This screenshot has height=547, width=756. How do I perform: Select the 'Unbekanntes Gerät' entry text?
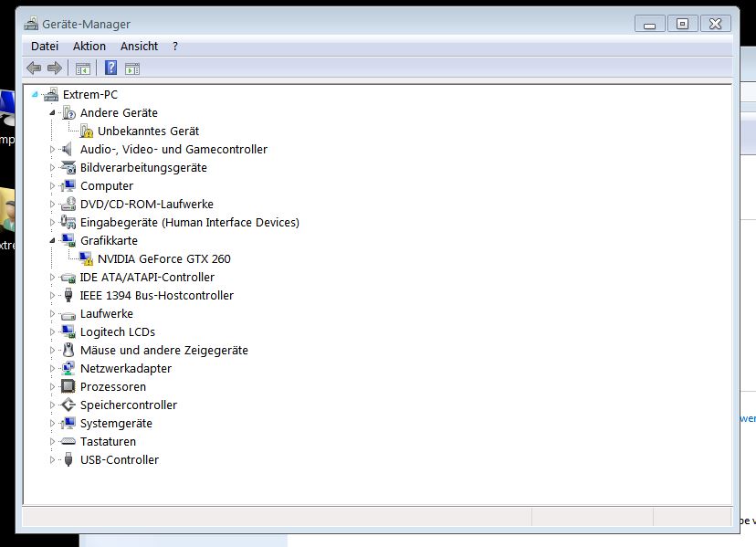(x=149, y=131)
